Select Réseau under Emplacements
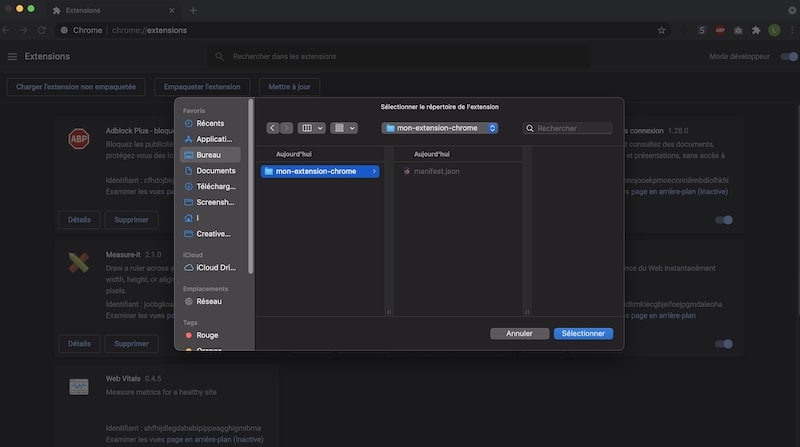 pos(209,301)
